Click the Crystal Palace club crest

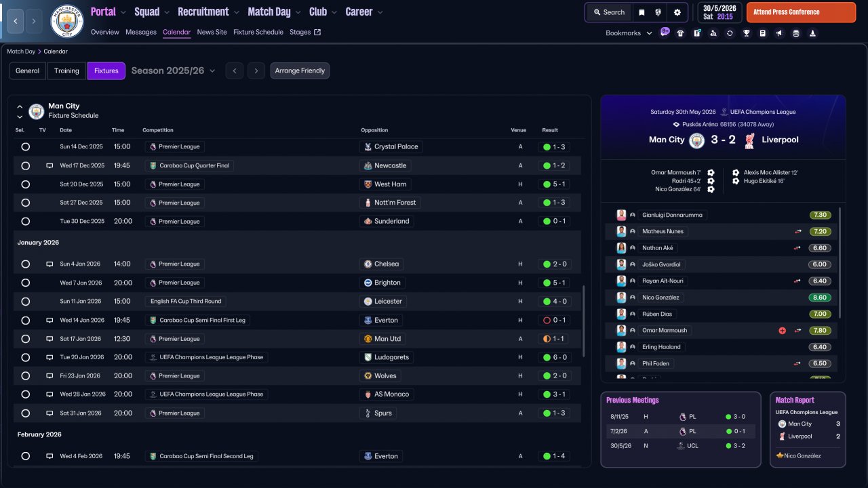coord(368,146)
